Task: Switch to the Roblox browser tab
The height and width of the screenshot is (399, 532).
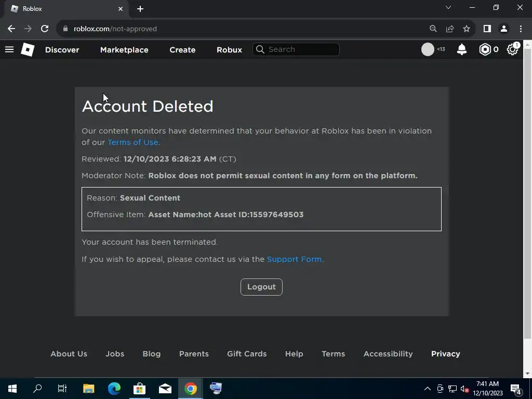Action: (66, 9)
